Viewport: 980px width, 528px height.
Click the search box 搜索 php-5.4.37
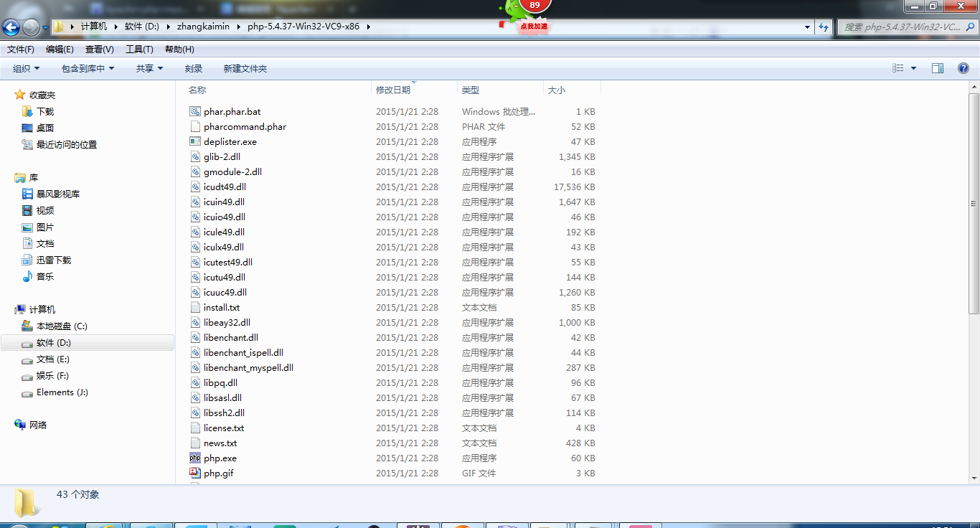(x=907, y=27)
